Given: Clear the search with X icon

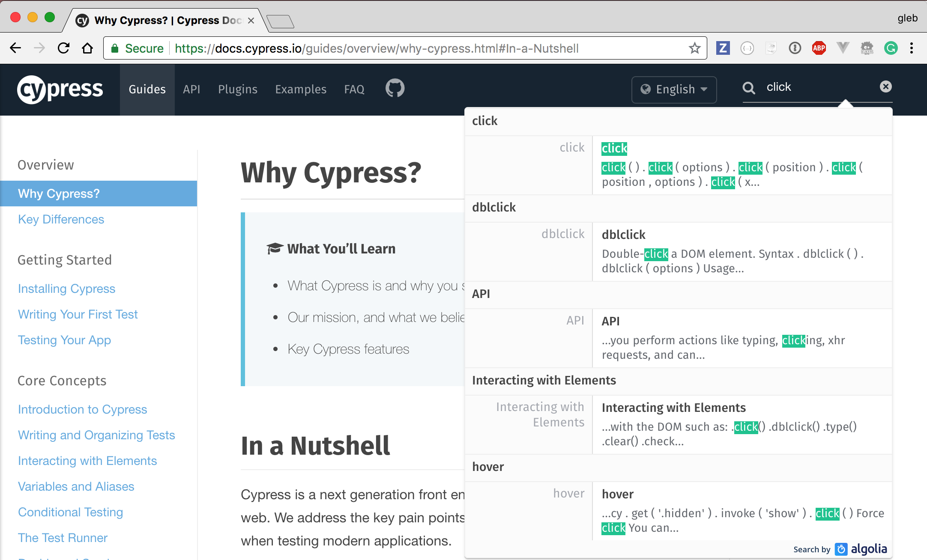Looking at the screenshot, I should coord(885,87).
